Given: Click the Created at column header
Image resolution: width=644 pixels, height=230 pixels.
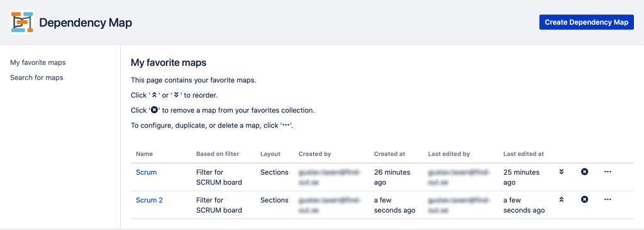Looking at the screenshot, I should click(x=389, y=154).
